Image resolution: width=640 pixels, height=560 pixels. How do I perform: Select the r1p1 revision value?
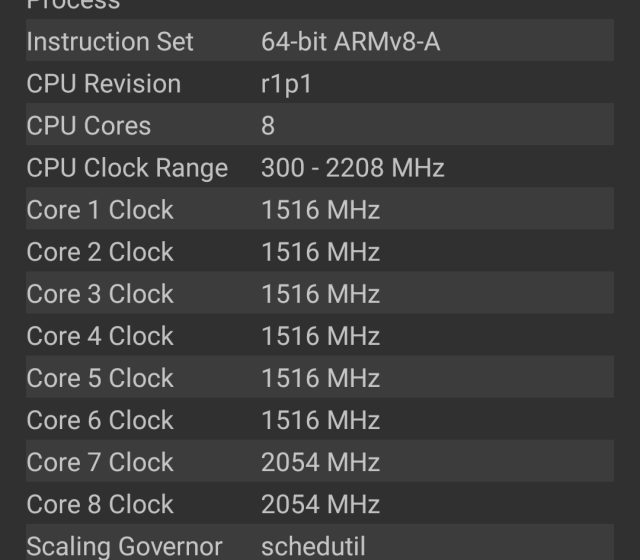[x=286, y=84]
